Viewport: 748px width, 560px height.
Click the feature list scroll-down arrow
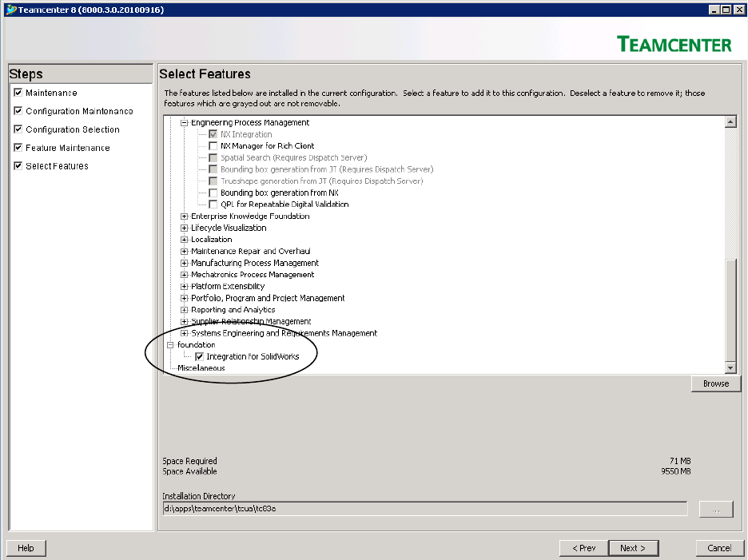click(x=730, y=367)
